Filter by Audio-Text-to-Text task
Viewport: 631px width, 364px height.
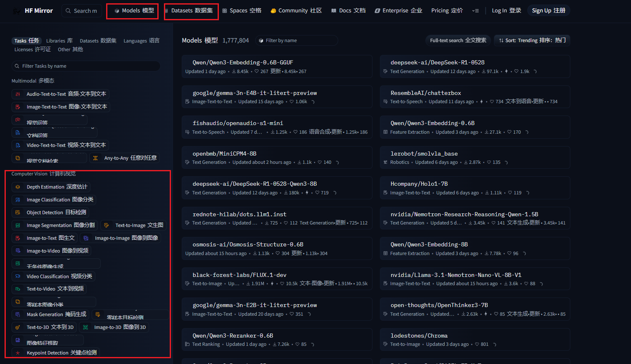coord(61,94)
